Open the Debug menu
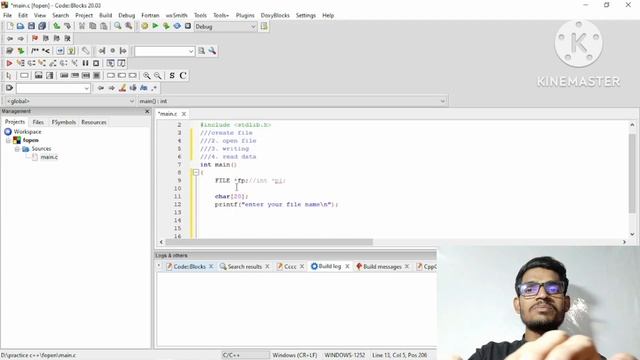640x360 pixels. point(127,15)
